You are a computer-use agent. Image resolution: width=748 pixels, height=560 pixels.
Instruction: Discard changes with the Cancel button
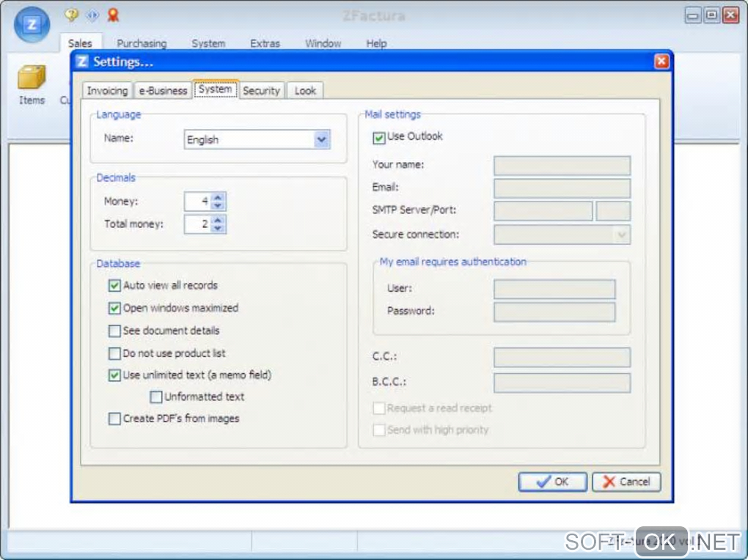[626, 482]
